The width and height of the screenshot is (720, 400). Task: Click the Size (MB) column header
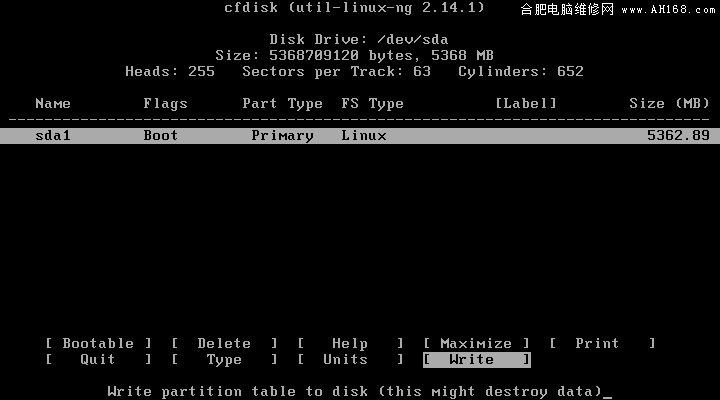[x=669, y=103]
